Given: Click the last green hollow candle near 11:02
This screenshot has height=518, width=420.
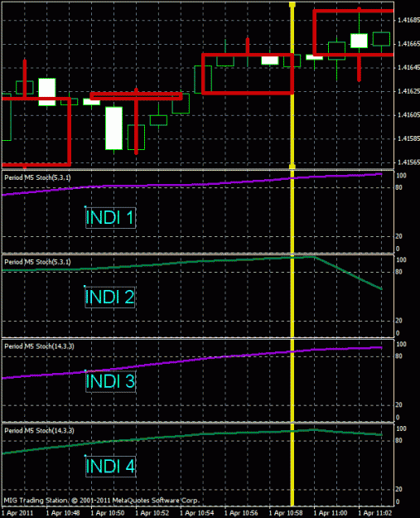Looking at the screenshot, I should [x=381, y=39].
